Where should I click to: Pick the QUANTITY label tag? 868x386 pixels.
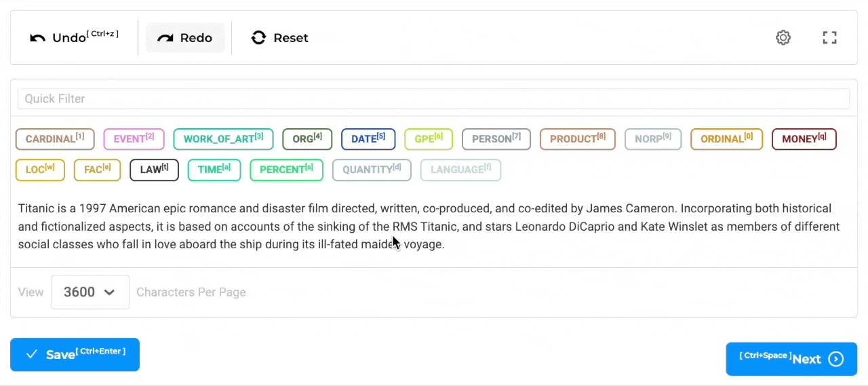372,170
